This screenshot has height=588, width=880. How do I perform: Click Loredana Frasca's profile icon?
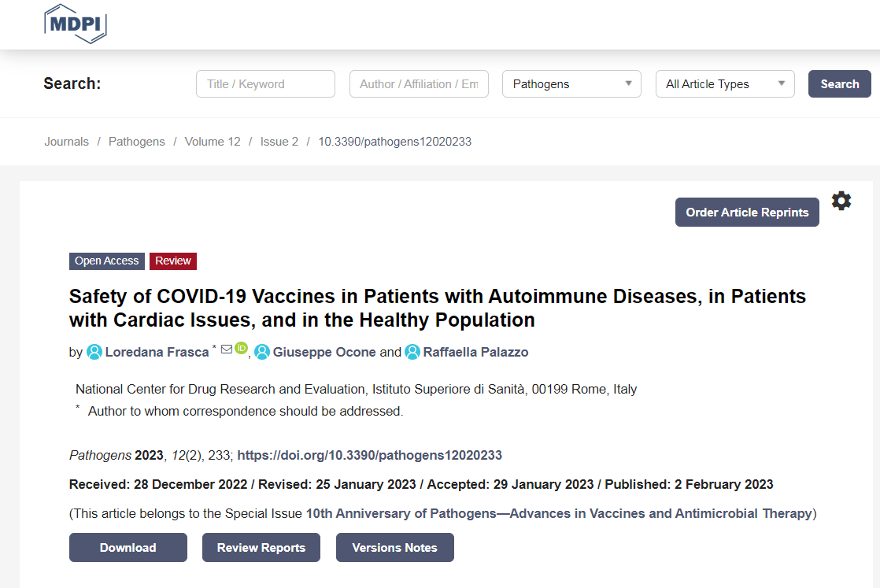(x=94, y=352)
